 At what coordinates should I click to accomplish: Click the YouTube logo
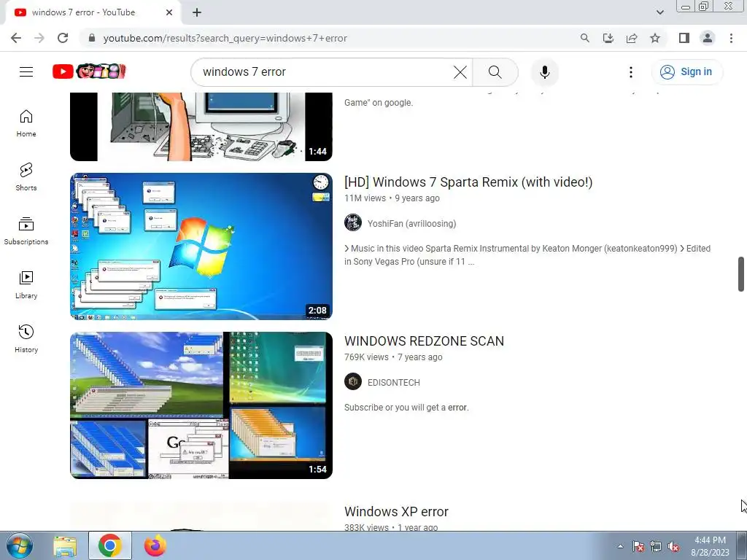(89, 72)
